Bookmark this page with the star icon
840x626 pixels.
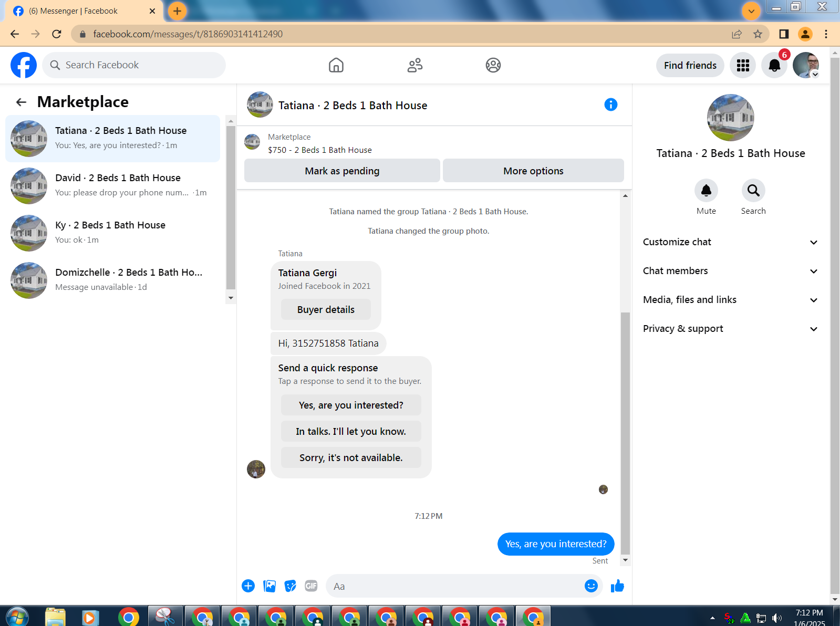click(x=758, y=34)
